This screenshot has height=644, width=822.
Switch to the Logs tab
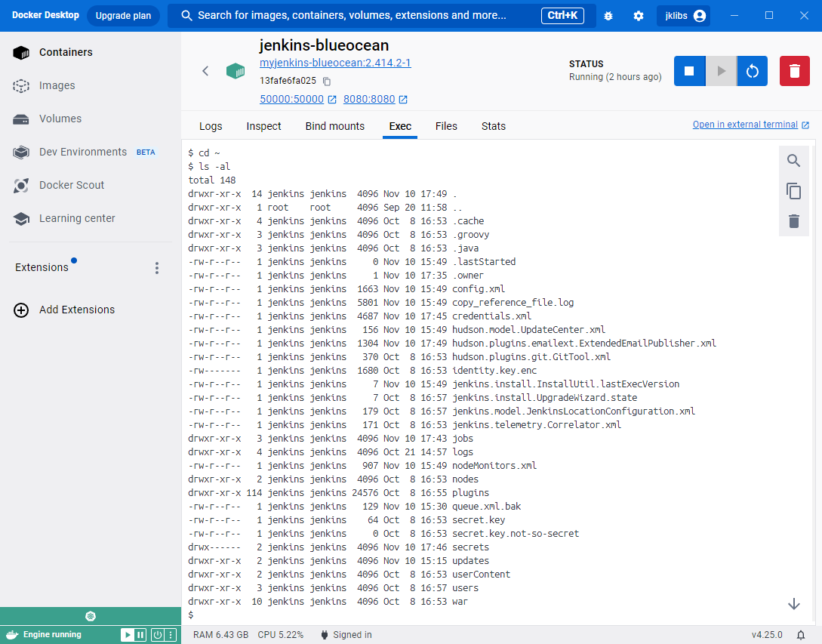(211, 126)
